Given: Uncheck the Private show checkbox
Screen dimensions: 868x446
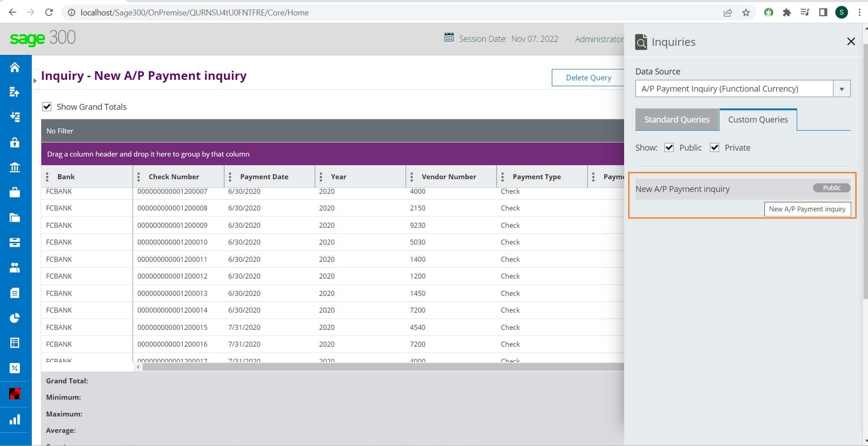Looking at the screenshot, I should pyautogui.click(x=714, y=147).
